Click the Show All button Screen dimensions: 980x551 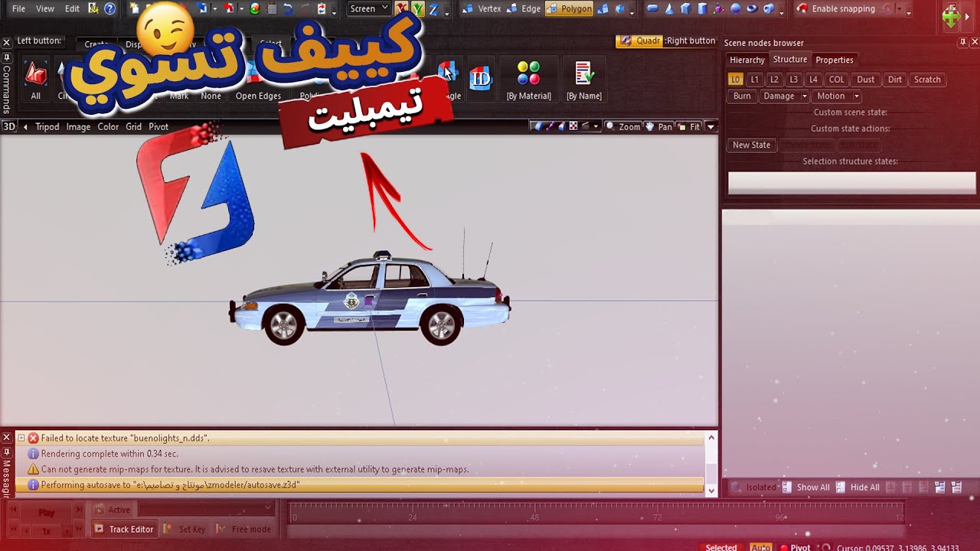click(805, 487)
